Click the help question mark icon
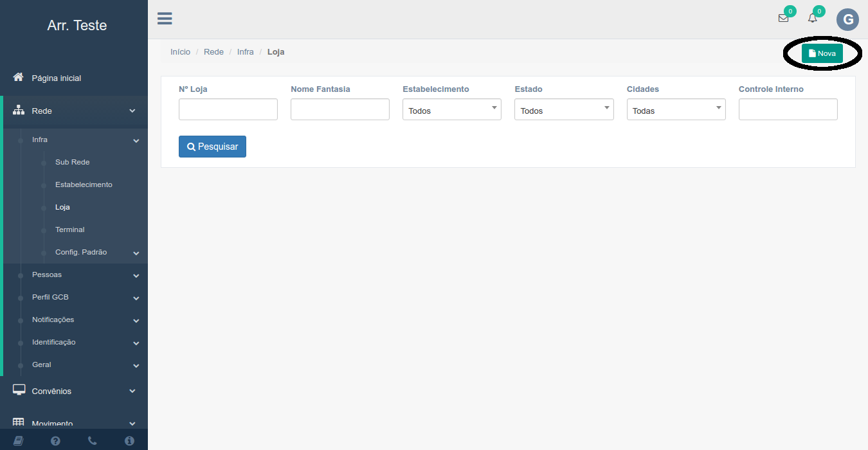 55,440
